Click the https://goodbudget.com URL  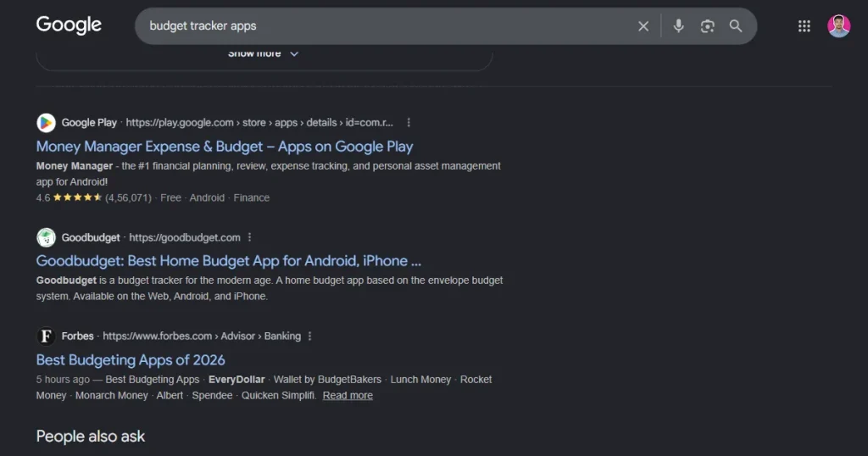tap(185, 237)
